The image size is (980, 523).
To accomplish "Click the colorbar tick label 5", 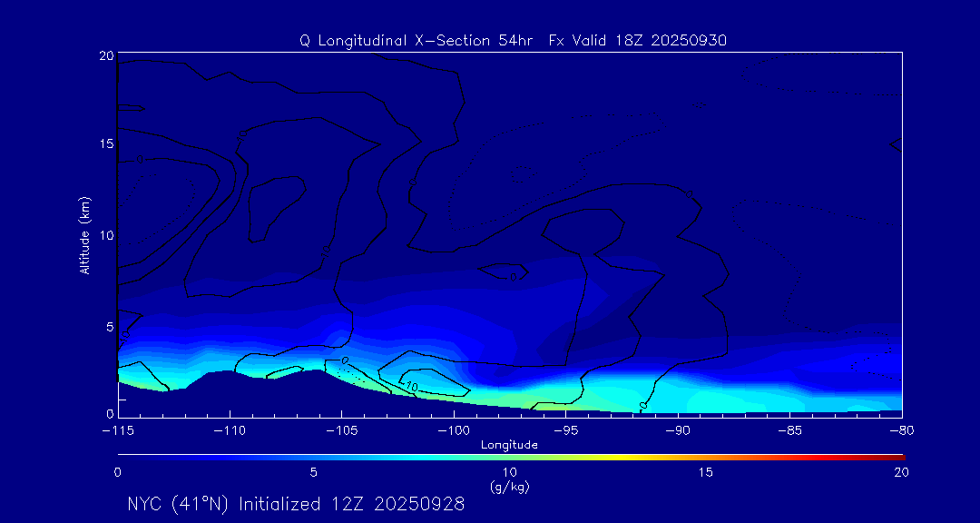I will [313, 472].
